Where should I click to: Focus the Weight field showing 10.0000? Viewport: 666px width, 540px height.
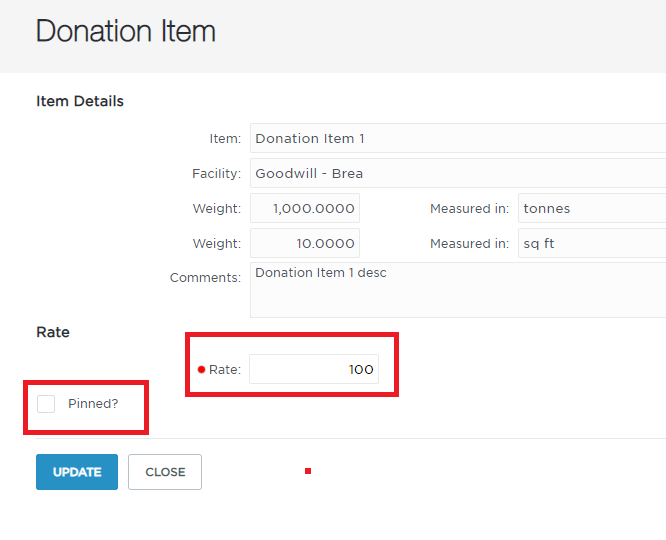coord(305,243)
